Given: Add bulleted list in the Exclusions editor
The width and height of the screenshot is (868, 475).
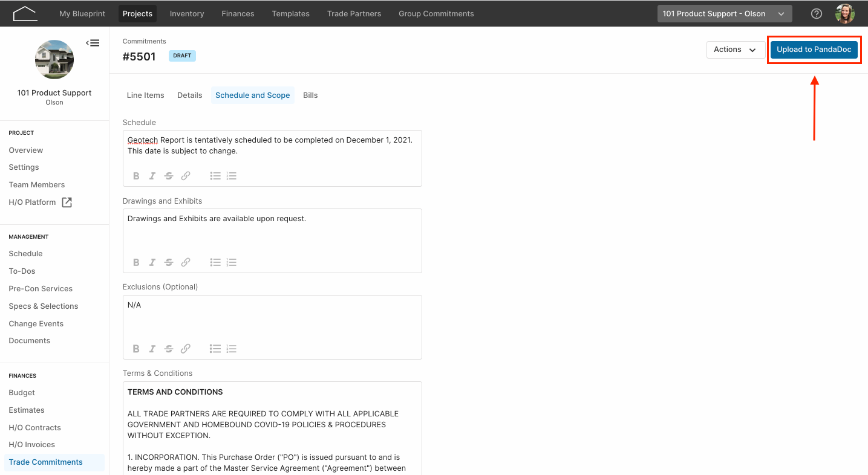Looking at the screenshot, I should (x=215, y=349).
